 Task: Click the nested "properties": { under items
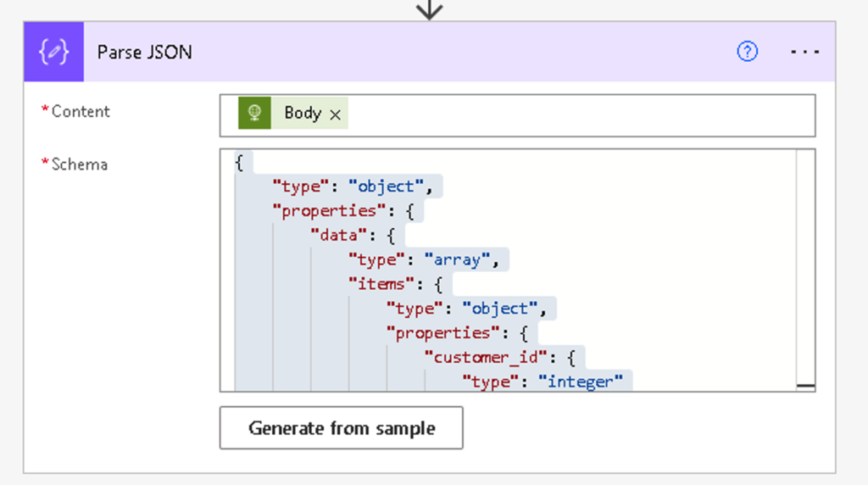pos(457,332)
